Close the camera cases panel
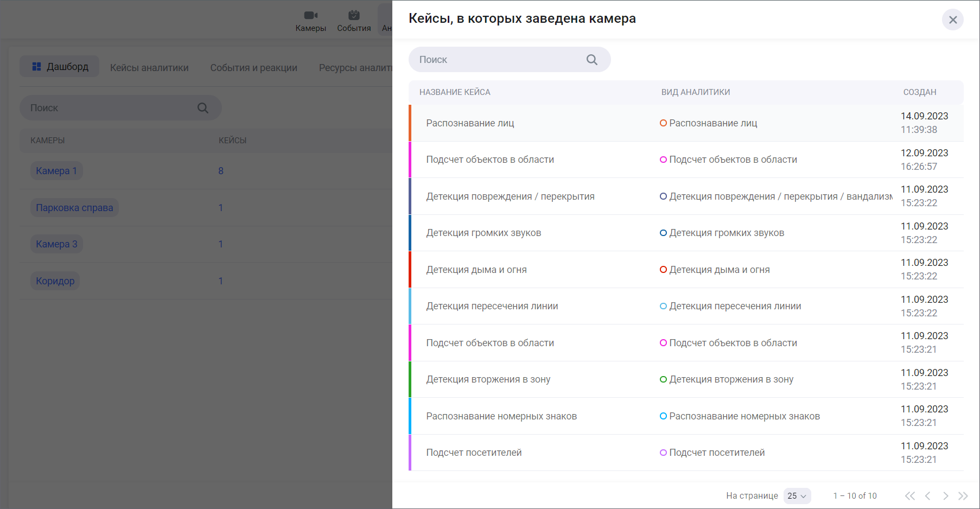The width and height of the screenshot is (980, 509). (x=952, y=20)
